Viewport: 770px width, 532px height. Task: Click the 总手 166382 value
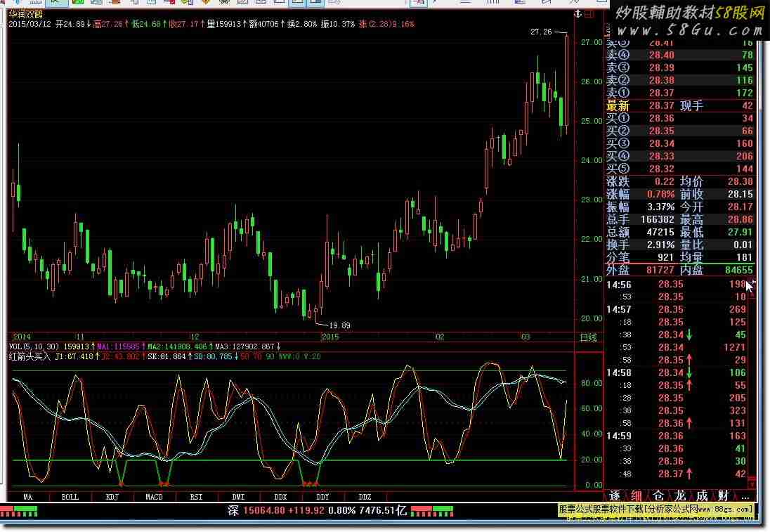tap(657, 219)
